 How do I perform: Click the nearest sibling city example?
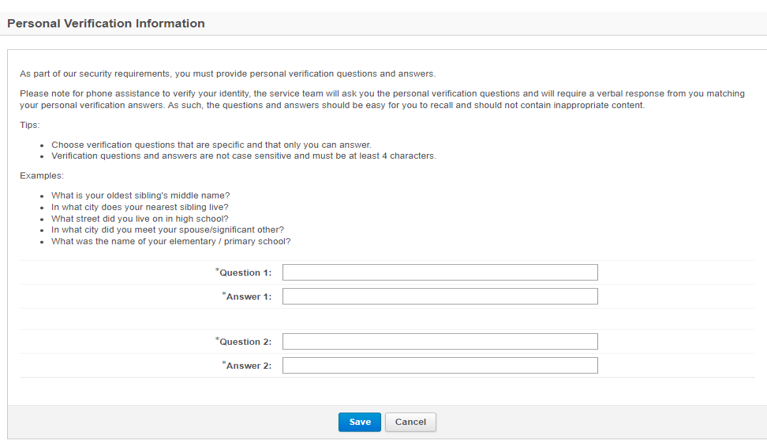pos(140,207)
